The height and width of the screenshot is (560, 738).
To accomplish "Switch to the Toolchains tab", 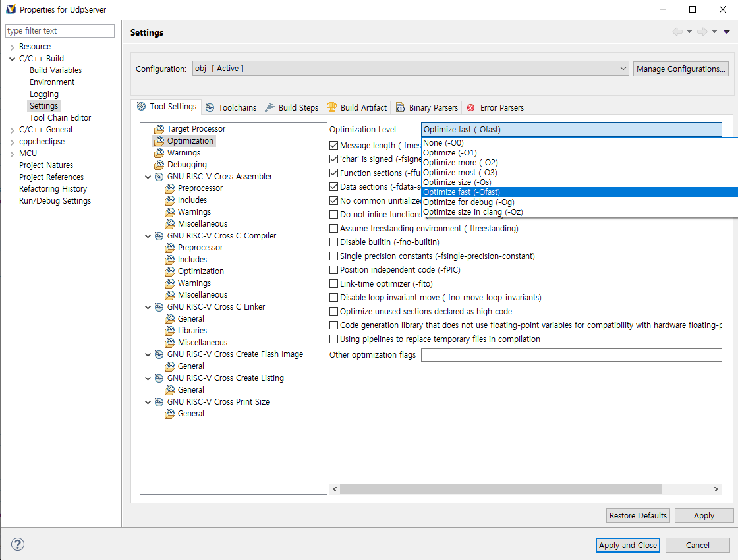I will point(232,108).
